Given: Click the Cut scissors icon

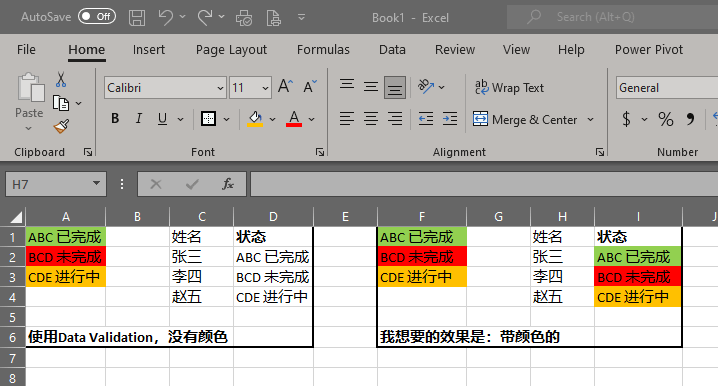Looking at the screenshot, I should pos(61,80).
